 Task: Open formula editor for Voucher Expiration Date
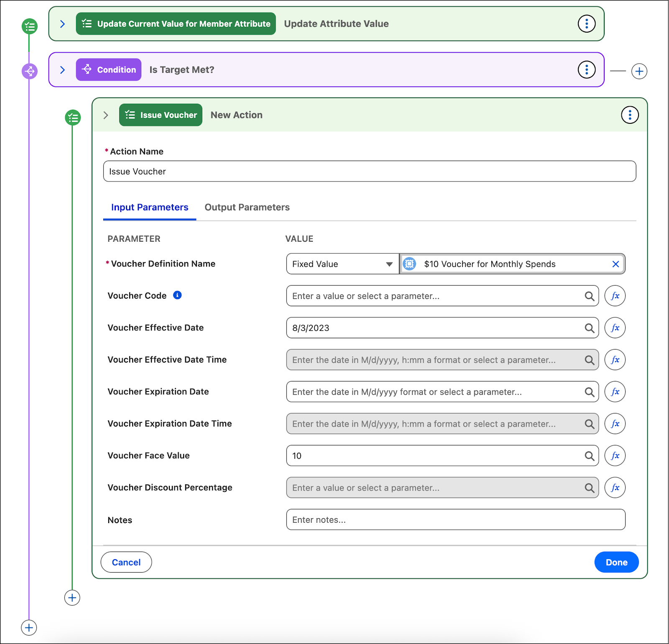click(x=615, y=392)
